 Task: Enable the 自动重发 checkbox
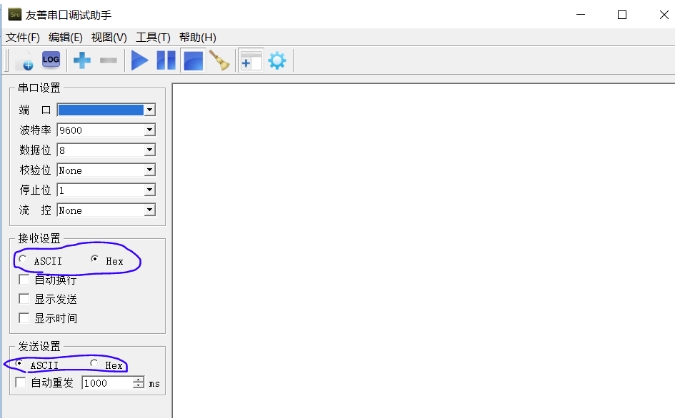coord(20,383)
